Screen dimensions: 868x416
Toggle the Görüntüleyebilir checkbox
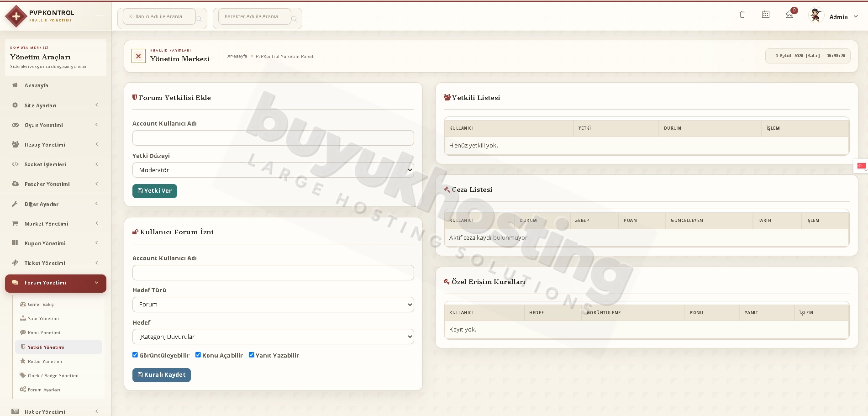[135, 355]
